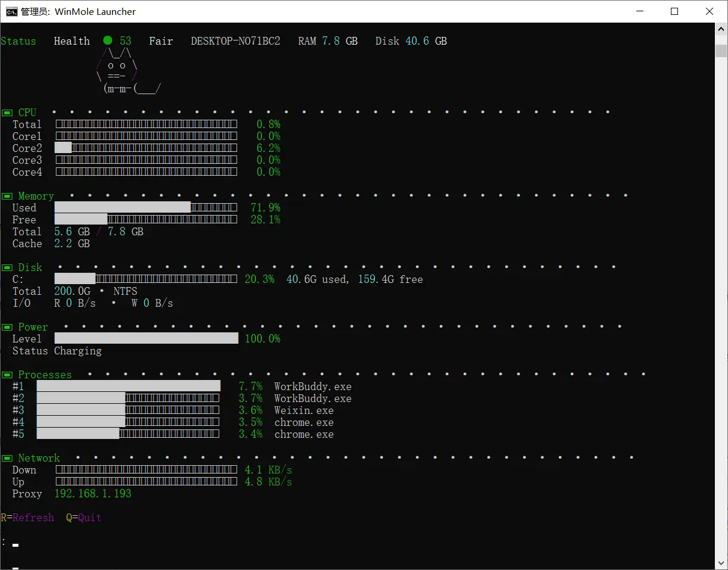Click the Disk section header icon

[7, 267]
